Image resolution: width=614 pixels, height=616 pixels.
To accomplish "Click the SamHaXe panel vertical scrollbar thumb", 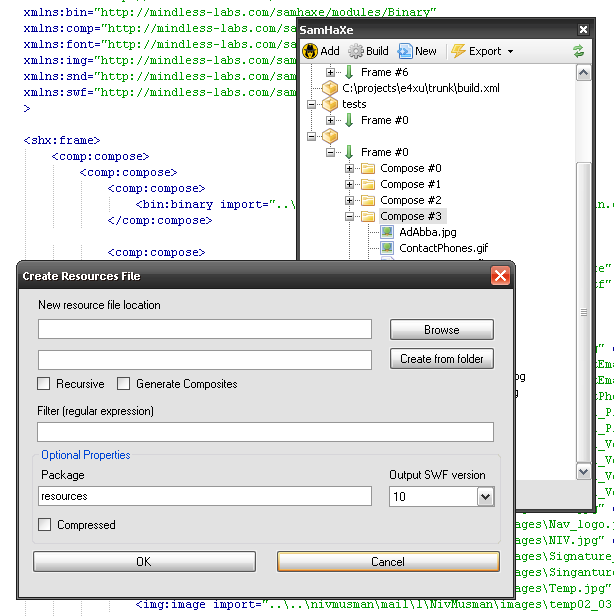I will (583, 312).
